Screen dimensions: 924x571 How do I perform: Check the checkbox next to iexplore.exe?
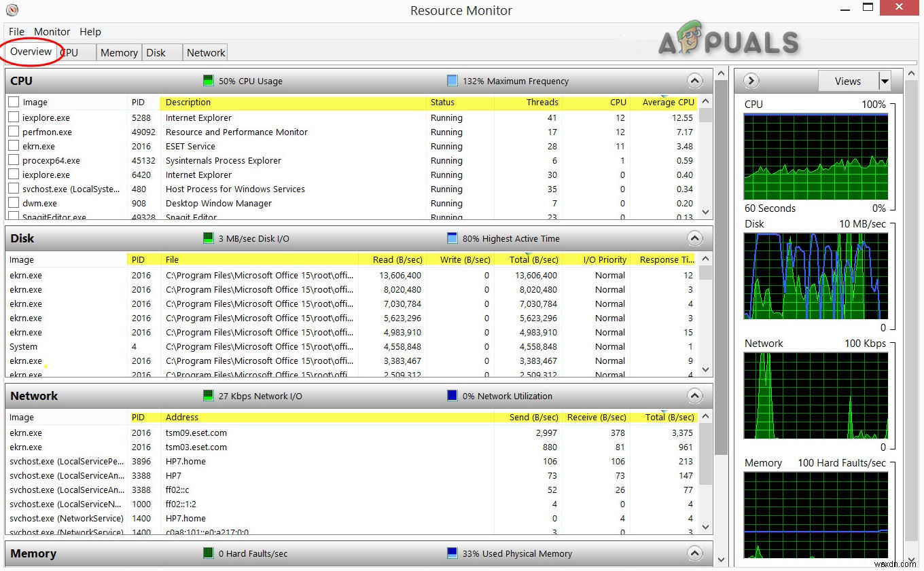click(12, 117)
